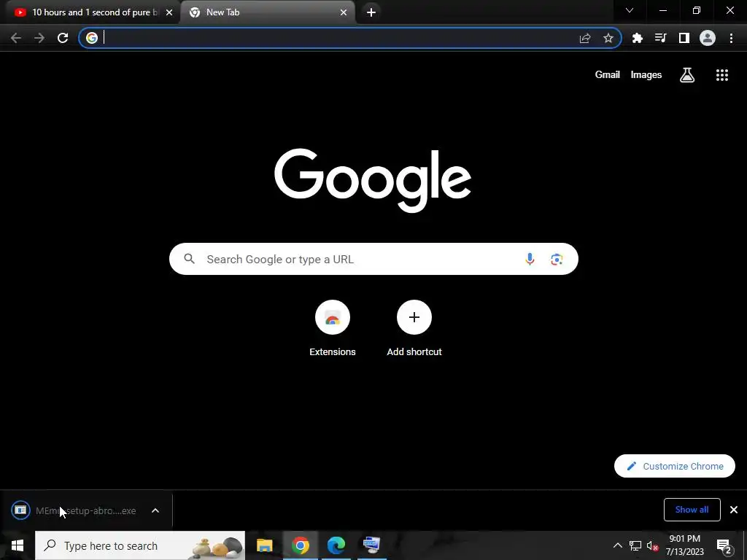This screenshot has height=560, width=747.
Task: Click the magnifier icon in search box
Action: click(x=190, y=259)
